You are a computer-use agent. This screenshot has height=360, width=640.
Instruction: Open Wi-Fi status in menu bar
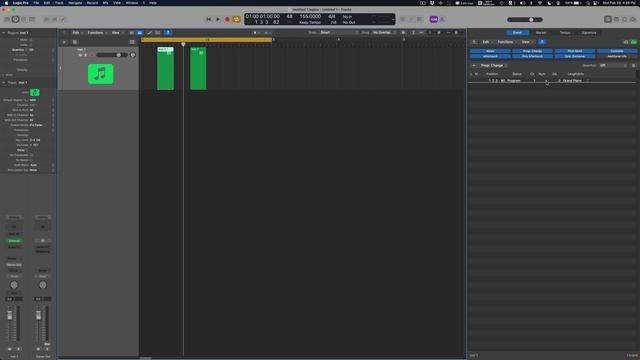click(540, 3)
